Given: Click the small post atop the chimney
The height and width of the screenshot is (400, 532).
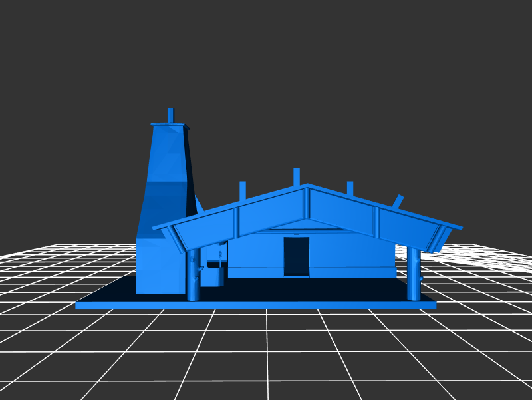Looking at the screenshot, I should click(x=170, y=115).
